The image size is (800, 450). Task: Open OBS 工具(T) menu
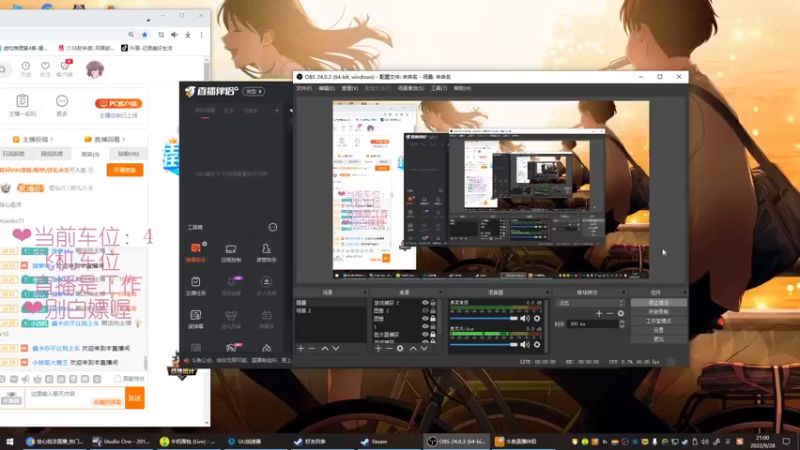(x=439, y=88)
